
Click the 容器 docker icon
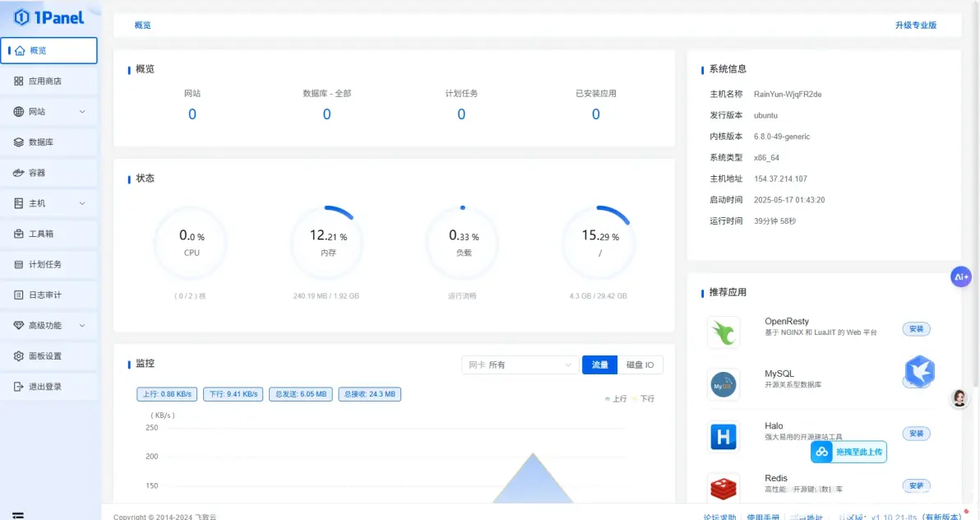coord(19,173)
